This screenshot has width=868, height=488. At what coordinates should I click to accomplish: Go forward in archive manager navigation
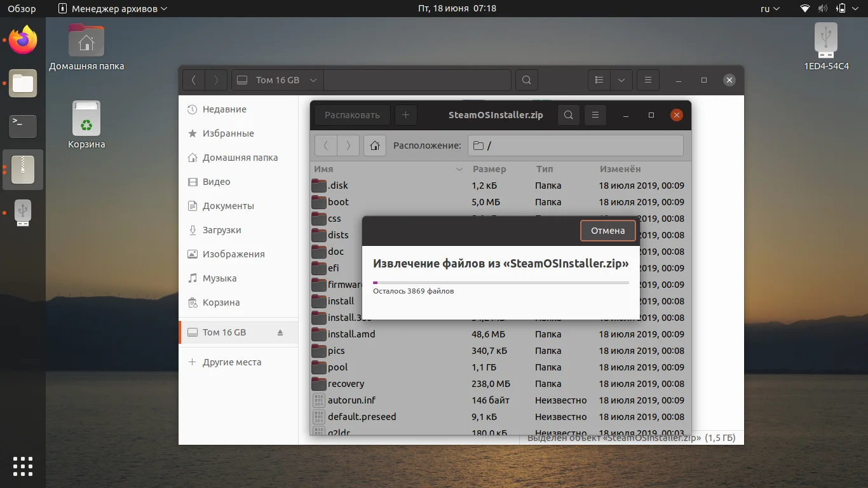pos(348,146)
